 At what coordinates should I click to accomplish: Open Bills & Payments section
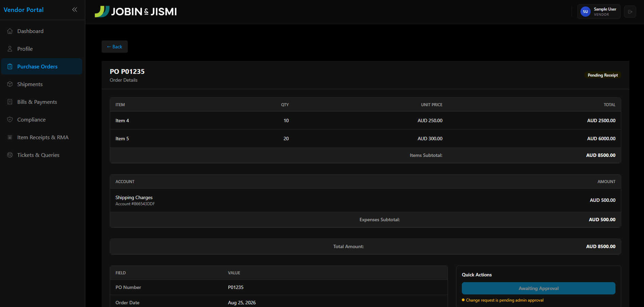point(42,102)
